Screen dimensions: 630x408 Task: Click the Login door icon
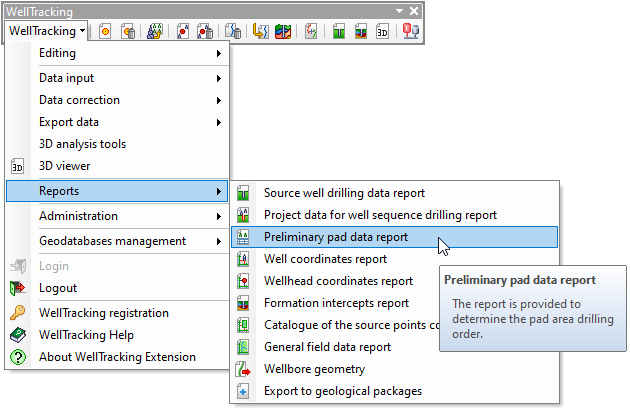point(18,266)
